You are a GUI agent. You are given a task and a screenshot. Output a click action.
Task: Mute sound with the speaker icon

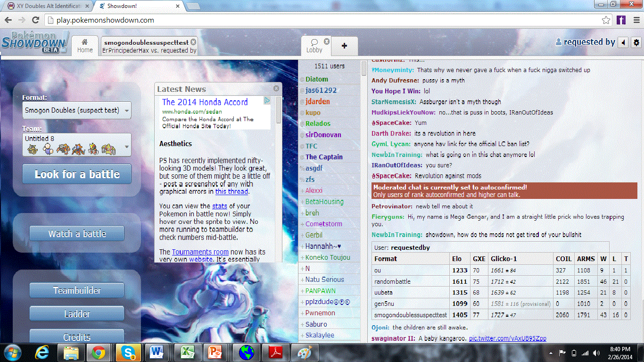623,42
